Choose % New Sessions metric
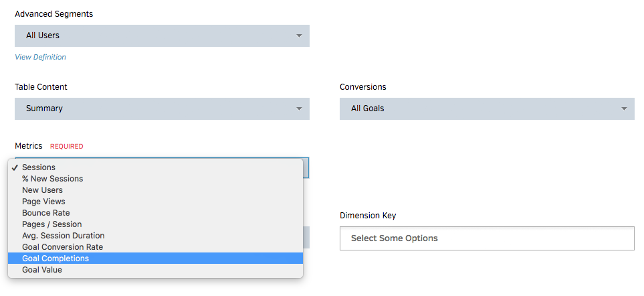Viewport: 644px width, 296px height. [x=52, y=179]
